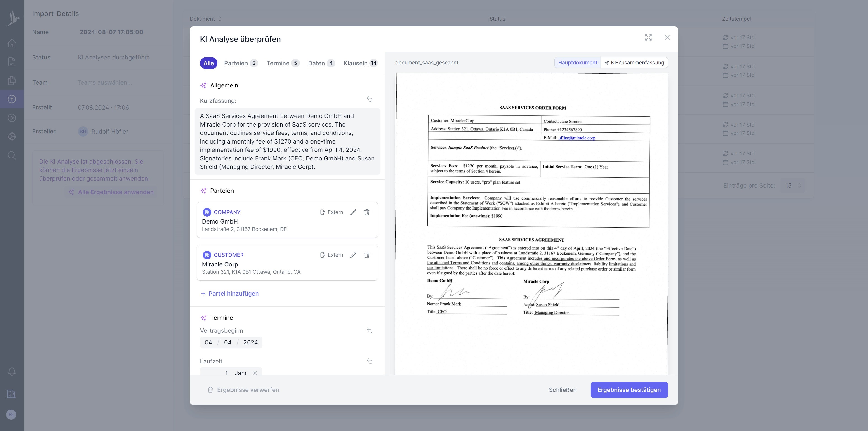Click the Ergebnisse verwerfen button

(243, 390)
